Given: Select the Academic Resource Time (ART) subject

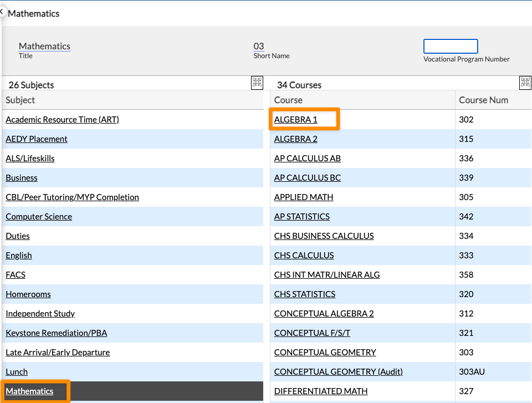Looking at the screenshot, I should pos(62,120).
